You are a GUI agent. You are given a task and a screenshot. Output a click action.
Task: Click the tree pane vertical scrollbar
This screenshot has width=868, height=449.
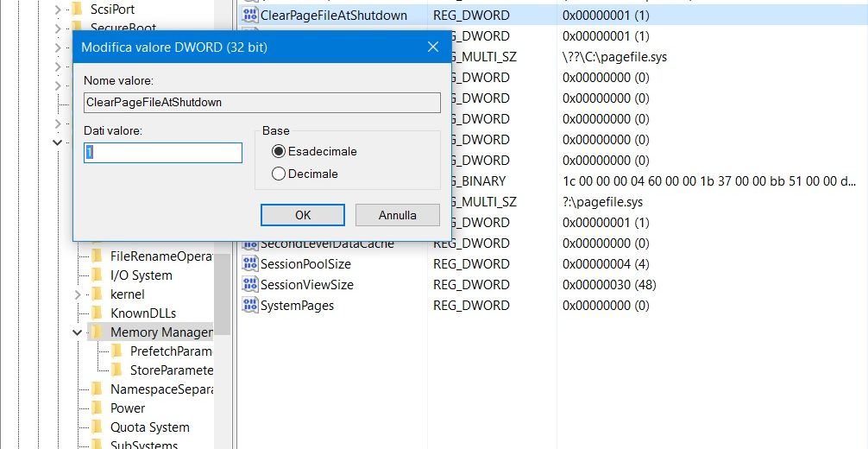tap(222, 294)
